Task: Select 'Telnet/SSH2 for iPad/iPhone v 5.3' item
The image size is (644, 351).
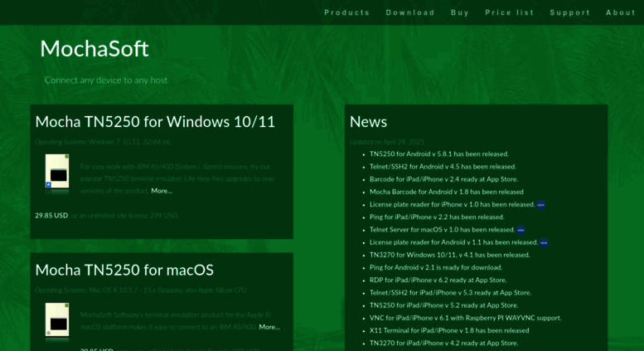Action: click(x=451, y=293)
